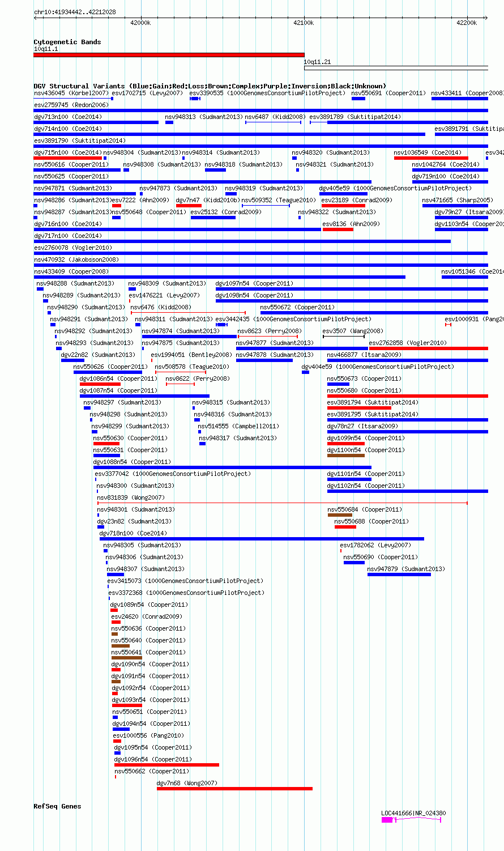Screen dimensions: 504x851
Task: Click esv1782062 (Levy2007) label
Action: pos(375,545)
